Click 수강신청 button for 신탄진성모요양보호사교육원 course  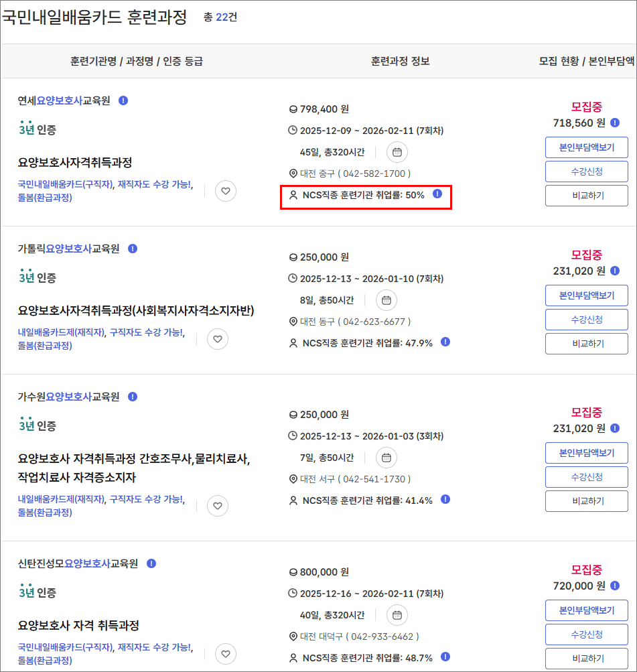tap(587, 634)
